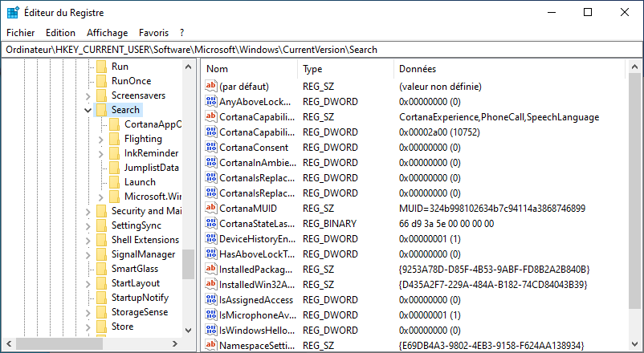Expand the InkReminder tree node
This screenshot has width=644, height=353.
pyautogui.click(x=101, y=154)
